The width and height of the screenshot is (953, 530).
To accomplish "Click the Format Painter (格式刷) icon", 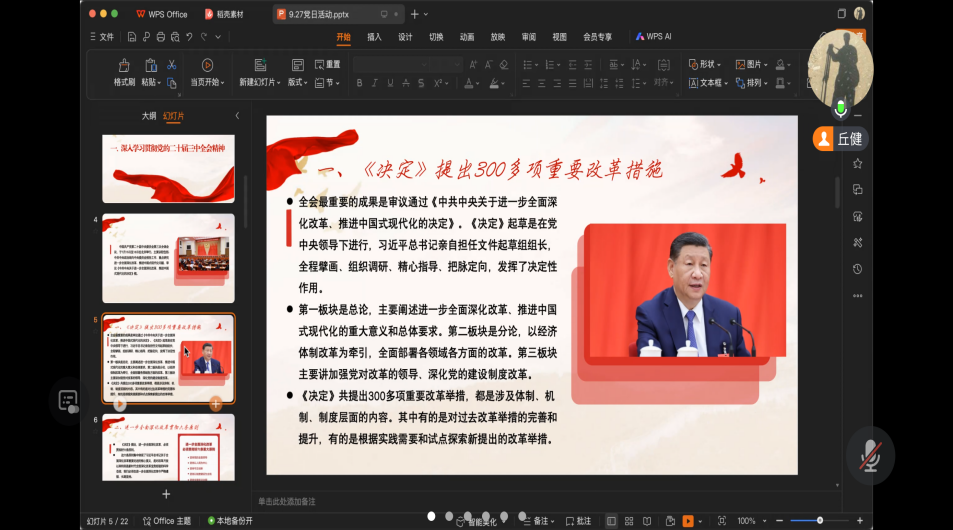I will coord(124,66).
